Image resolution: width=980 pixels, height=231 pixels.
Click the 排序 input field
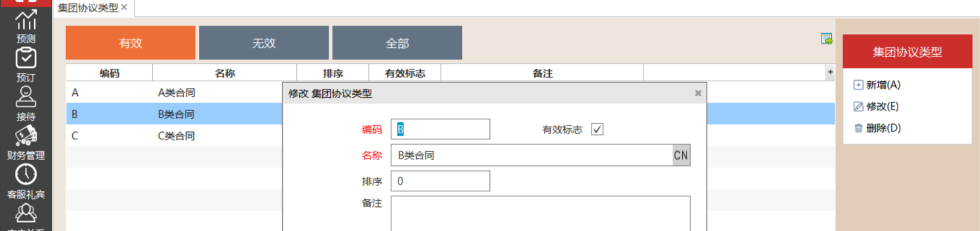click(440, 181)
